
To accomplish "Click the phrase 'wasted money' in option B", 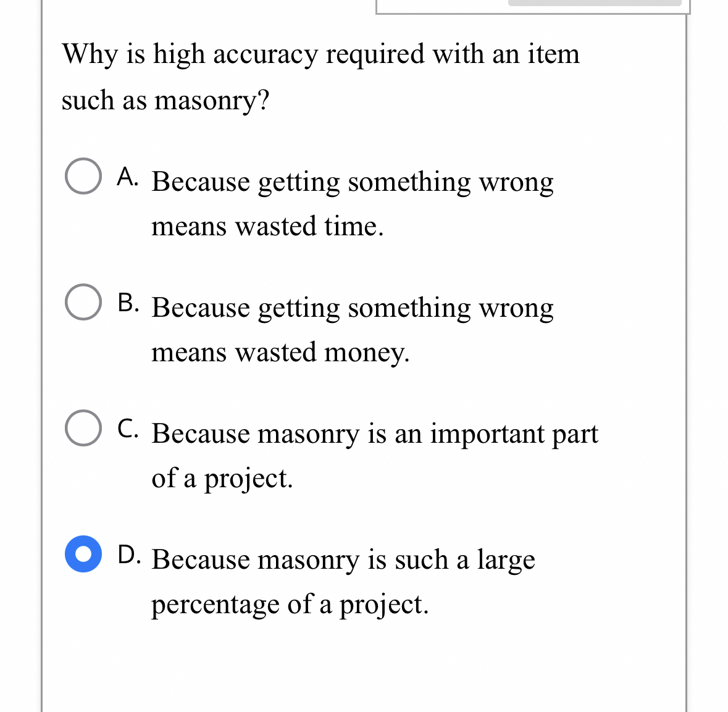I will [321, 353].
